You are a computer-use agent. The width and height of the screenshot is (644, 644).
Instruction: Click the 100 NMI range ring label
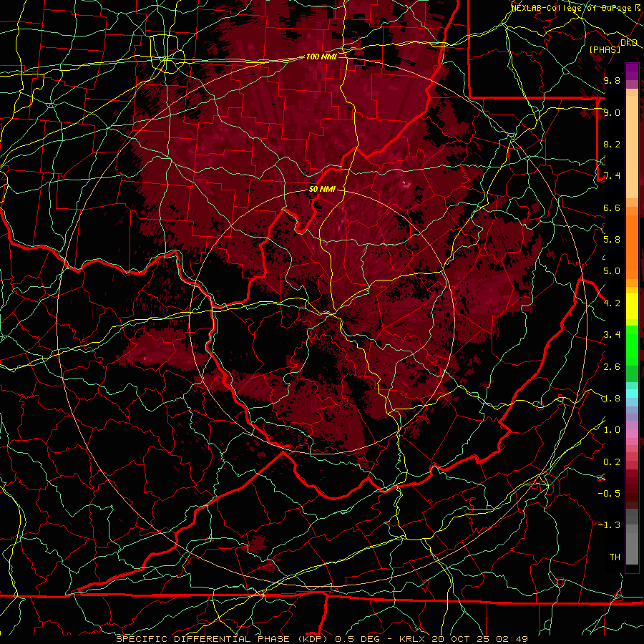click(x=321, y=57)
